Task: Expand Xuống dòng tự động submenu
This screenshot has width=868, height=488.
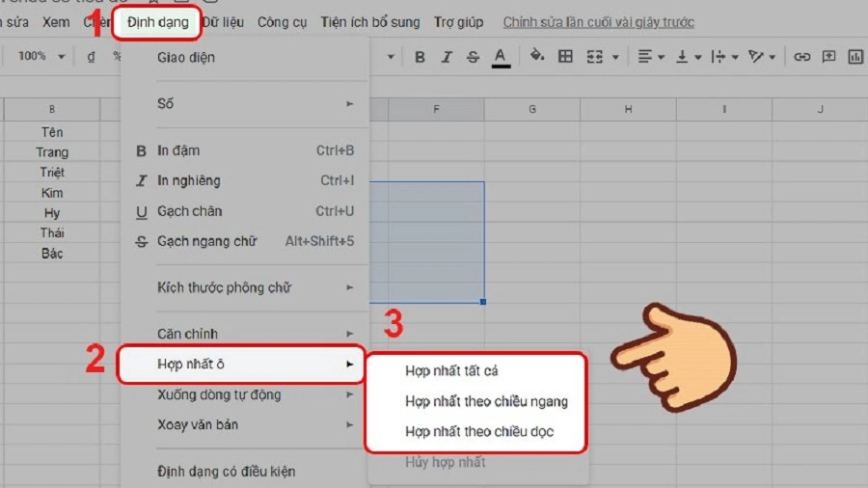Action: tap(245, 394)
